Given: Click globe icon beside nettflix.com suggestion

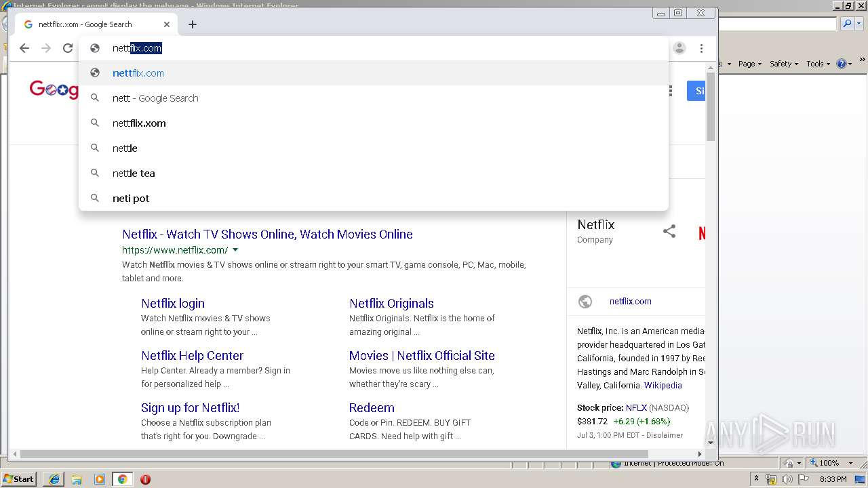Looking at the screenshot, I should coord(95,73).
